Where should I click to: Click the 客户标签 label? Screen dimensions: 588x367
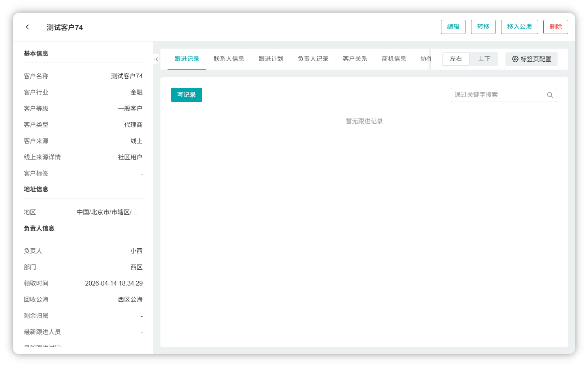point(36,173)
